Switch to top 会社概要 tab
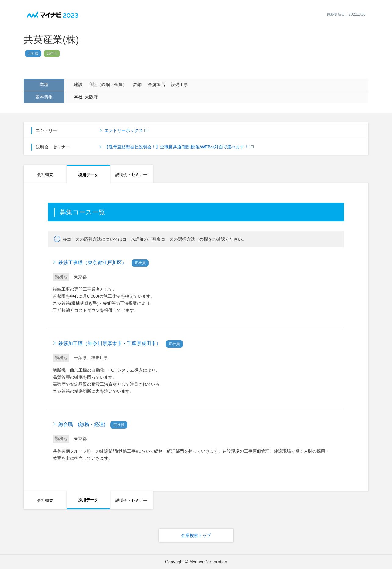The width and height of the screenshot is (392, 569). click(x=45, y=174)
